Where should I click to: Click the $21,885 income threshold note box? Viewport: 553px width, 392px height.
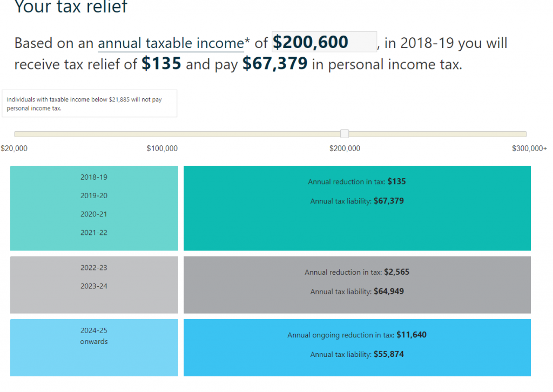89,103
